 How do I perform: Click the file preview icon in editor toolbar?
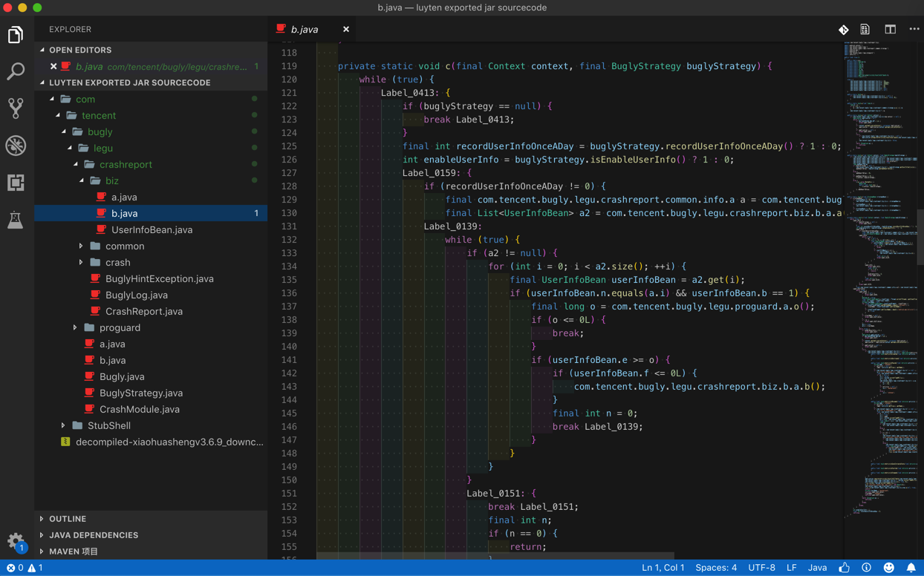coord(865,30)
